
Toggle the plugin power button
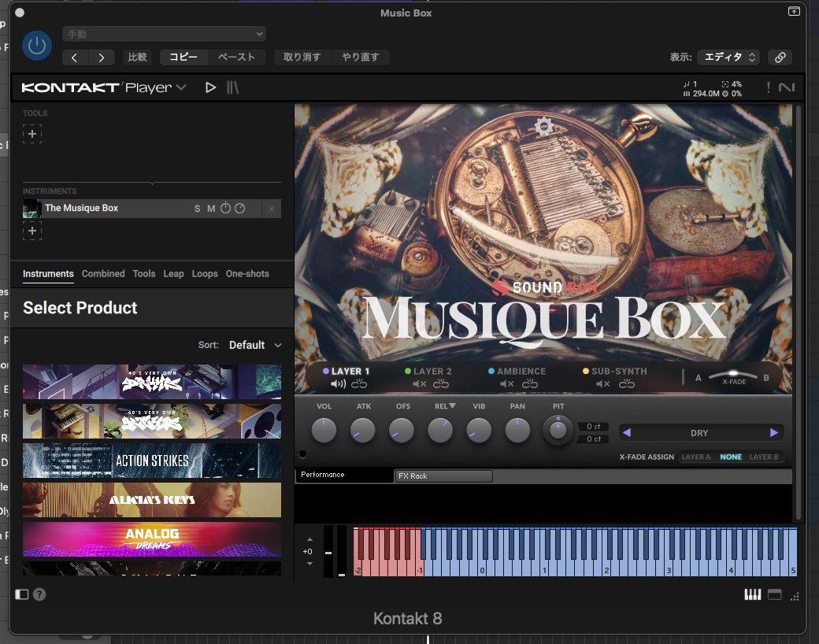pyautogui.click(x=36, y=46)
